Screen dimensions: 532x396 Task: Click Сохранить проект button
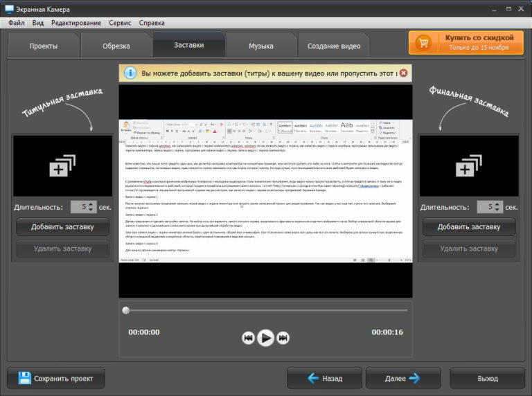pos(56,379)
